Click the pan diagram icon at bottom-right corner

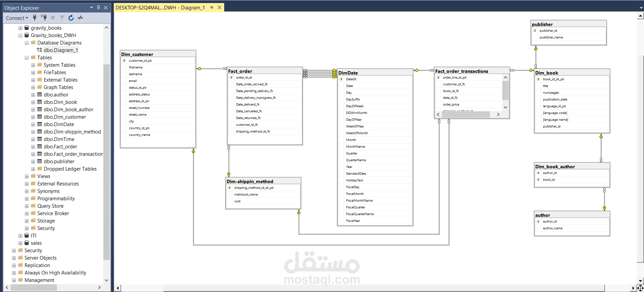coord(640,288)
